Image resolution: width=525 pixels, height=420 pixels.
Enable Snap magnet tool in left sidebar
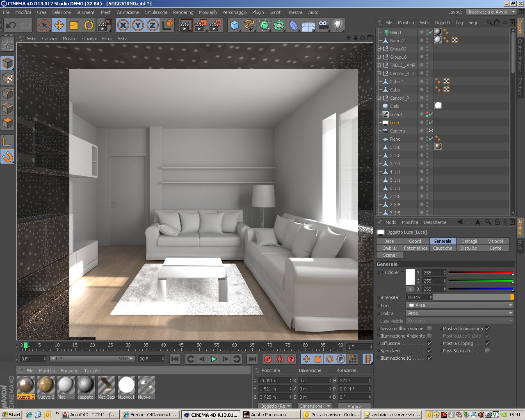(x=8, y=157)
